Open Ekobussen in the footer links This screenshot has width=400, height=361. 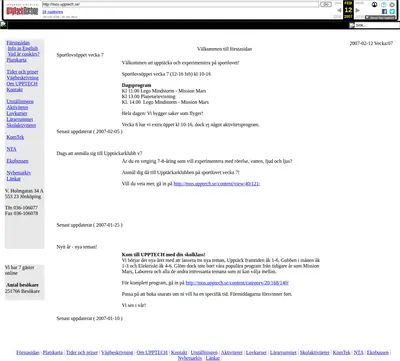pyautogui.click(x=378, y=352)
